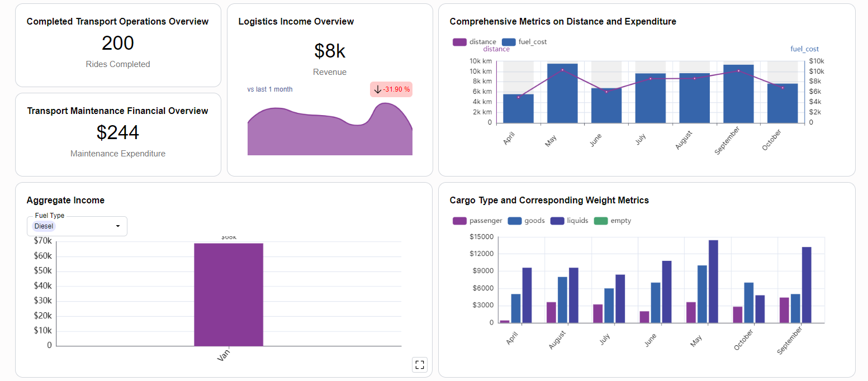Open the Fuel Type dropdown
This screenshot has height=381, width=868.
(x=77, y=226)
